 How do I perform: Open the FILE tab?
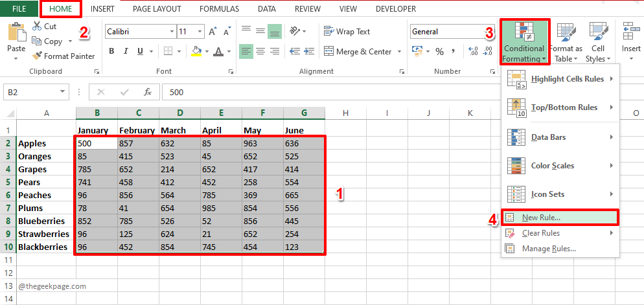(19, 8)
